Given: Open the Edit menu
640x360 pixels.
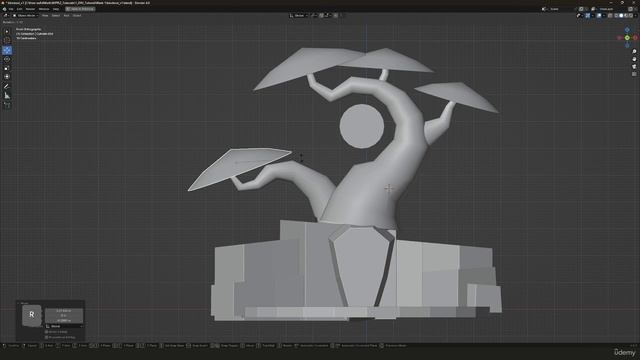Looking at the screenshot, I should click(x=20, y=9).
